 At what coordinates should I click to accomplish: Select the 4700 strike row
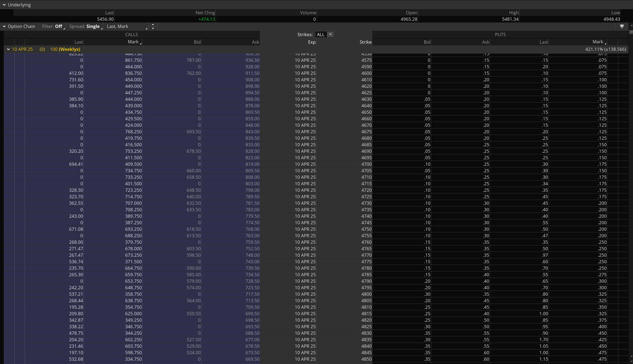[365, 164]
